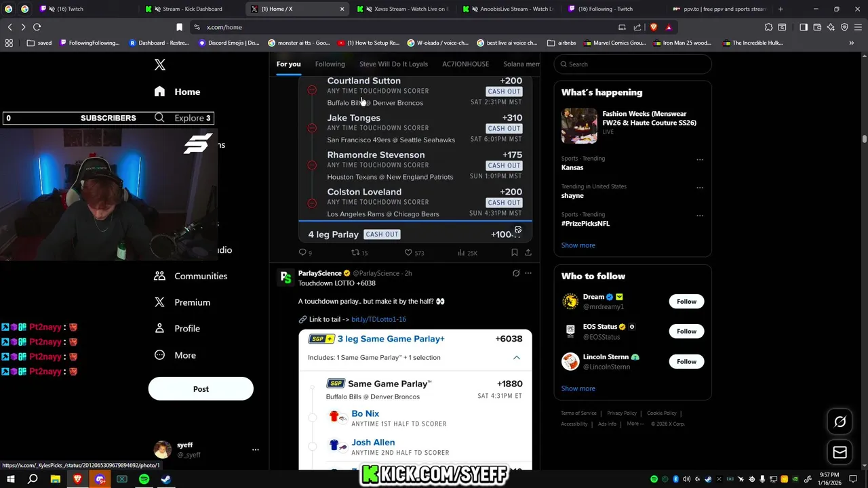Screen dimensions: 868x488
Task: Open the Messages floating envelope button
Action: (840, 453)
